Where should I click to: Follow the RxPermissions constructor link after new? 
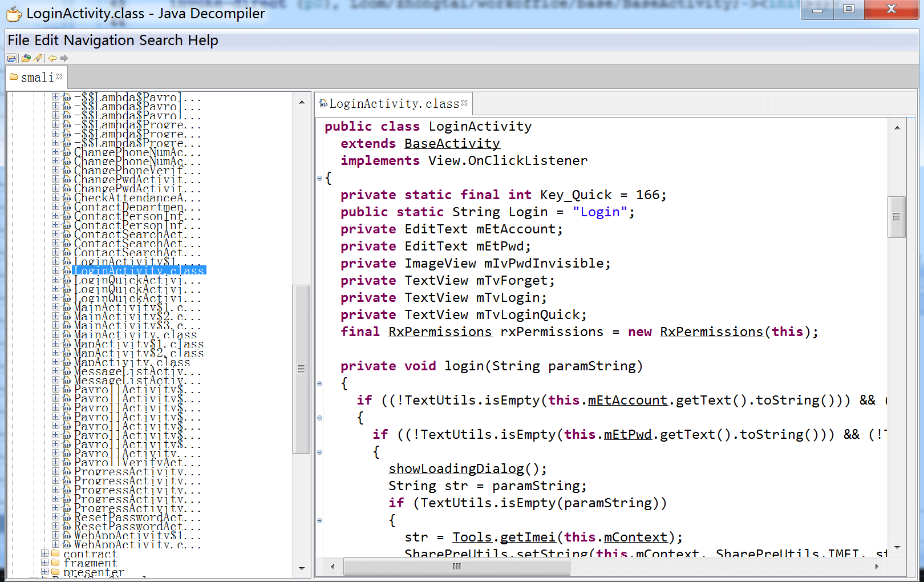click(x=711, y=332)
